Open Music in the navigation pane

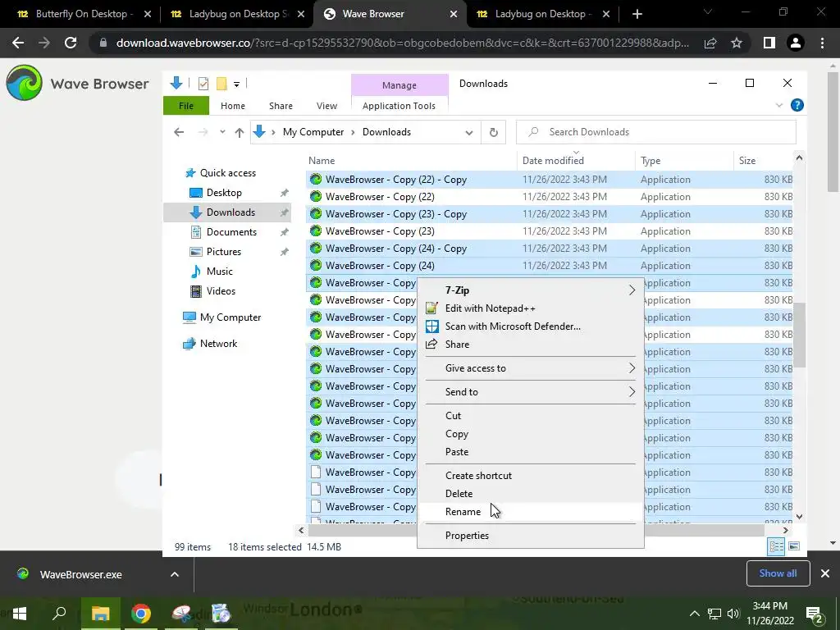click(219, 271)
